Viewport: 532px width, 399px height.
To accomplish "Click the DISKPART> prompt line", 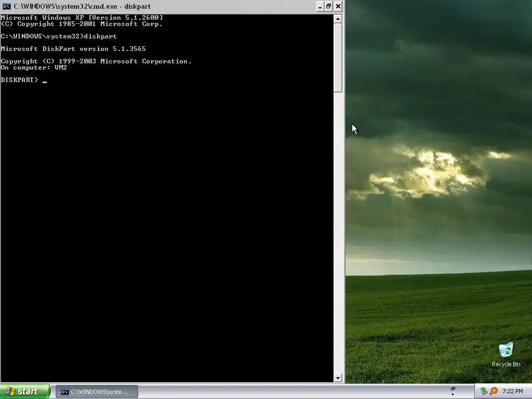I will (x=24, y=80).
